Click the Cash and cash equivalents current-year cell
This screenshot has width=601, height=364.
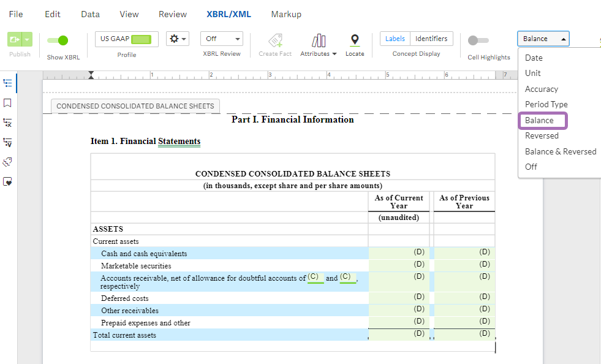(399, 253)
